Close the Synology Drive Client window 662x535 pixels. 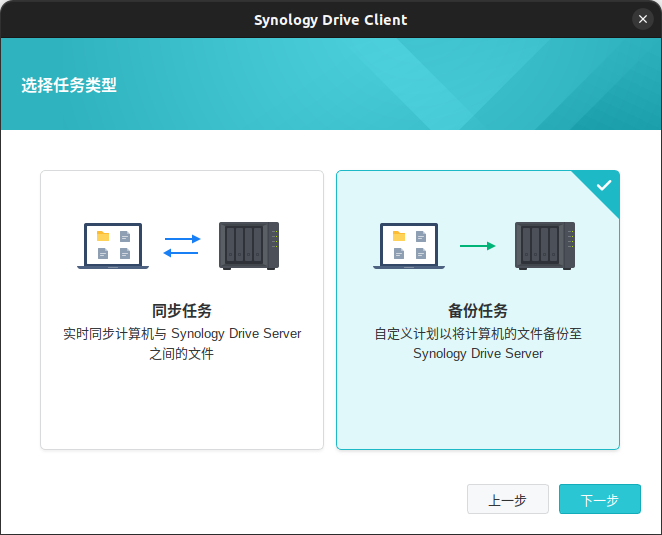[643, 19]
